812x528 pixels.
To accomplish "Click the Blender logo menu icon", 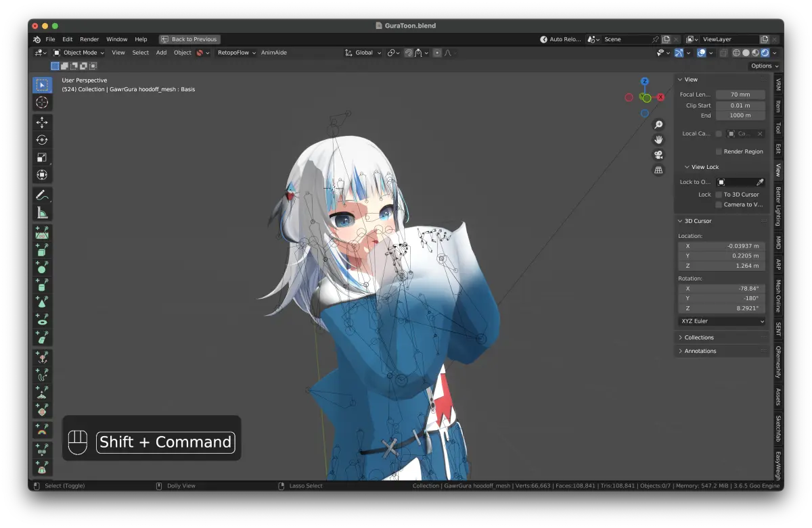I will pos(37,39).
